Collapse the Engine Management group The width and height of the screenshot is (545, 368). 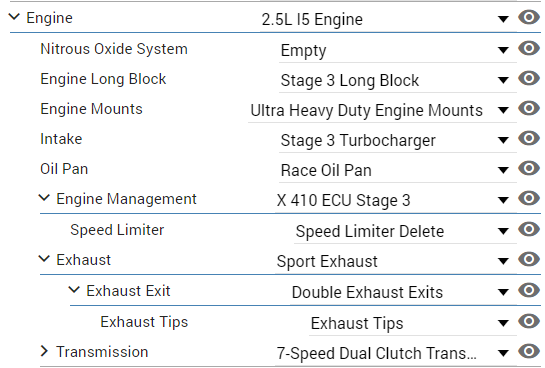(x=44, y=198)
